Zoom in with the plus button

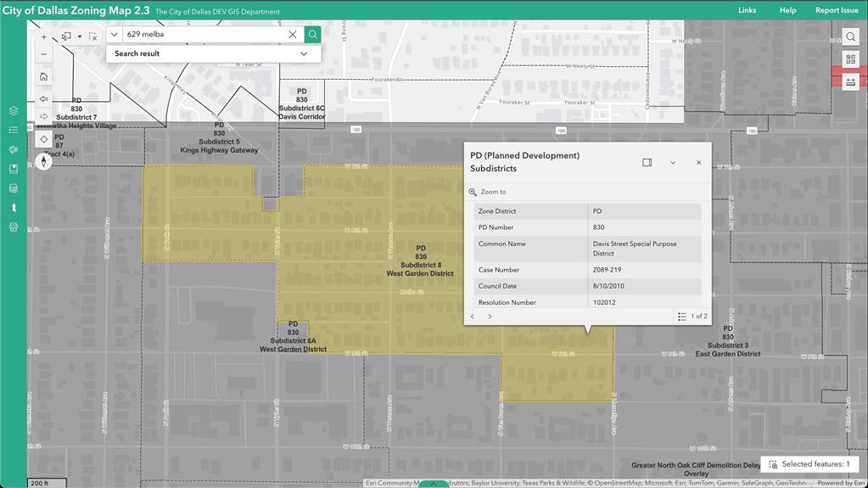point(44,37)
